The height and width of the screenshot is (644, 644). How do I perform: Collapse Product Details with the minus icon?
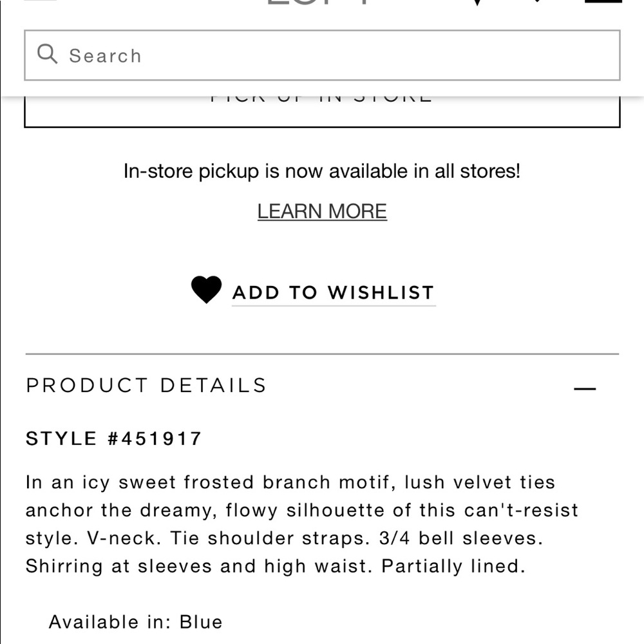585,388
